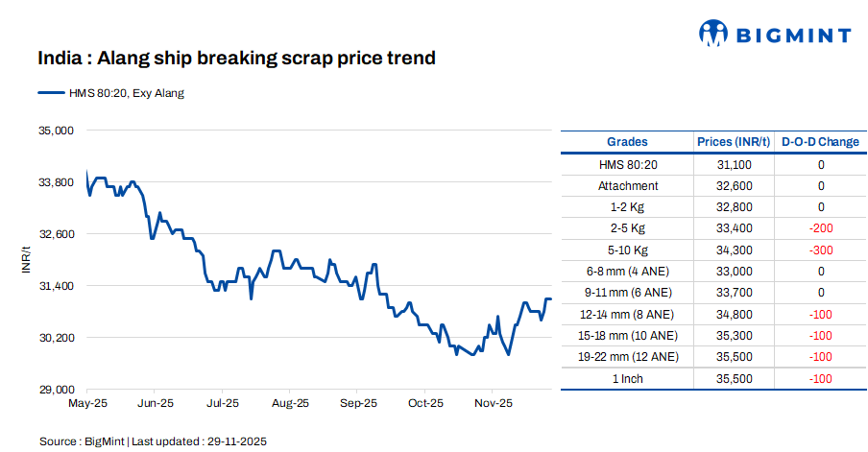Screen dimensions: 868x452
Task: Select the HMS 80:20 grade row
Action: tap(628, 165)
